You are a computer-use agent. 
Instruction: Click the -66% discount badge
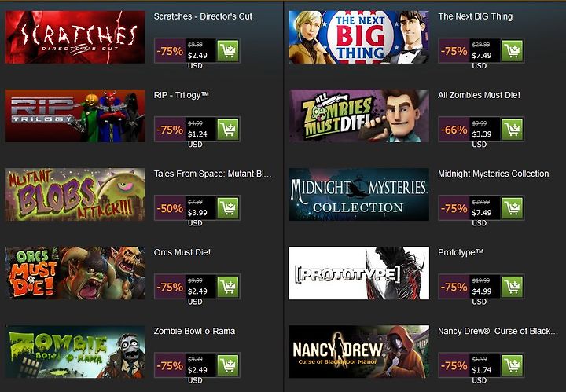coord(454,130)
